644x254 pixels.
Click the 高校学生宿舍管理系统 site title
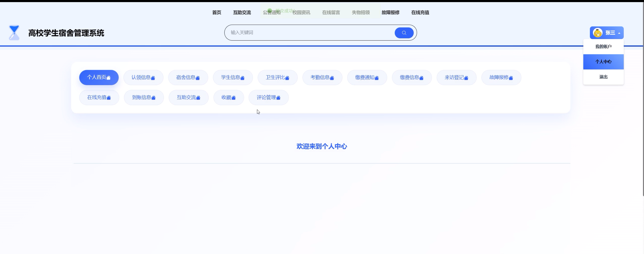(x=66, y=33)
